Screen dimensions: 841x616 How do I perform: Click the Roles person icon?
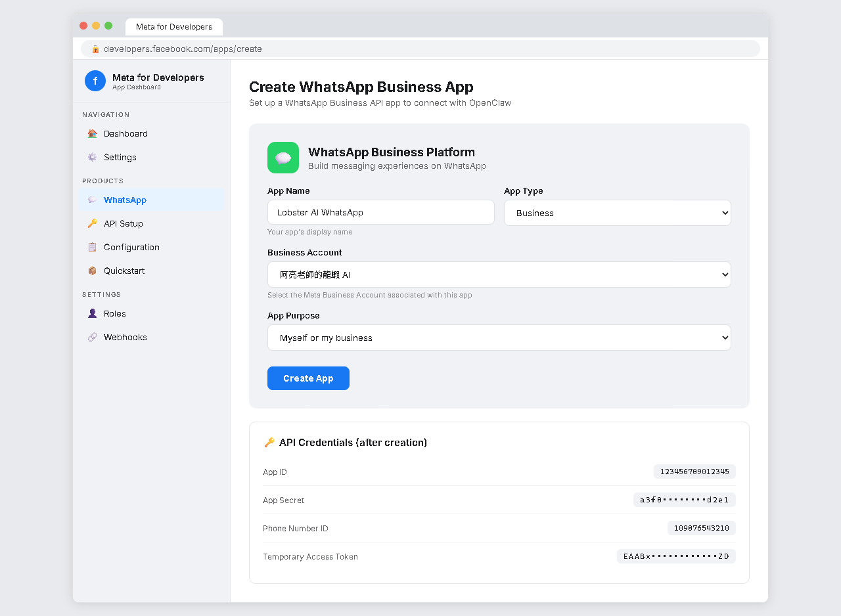coord(92,314)
